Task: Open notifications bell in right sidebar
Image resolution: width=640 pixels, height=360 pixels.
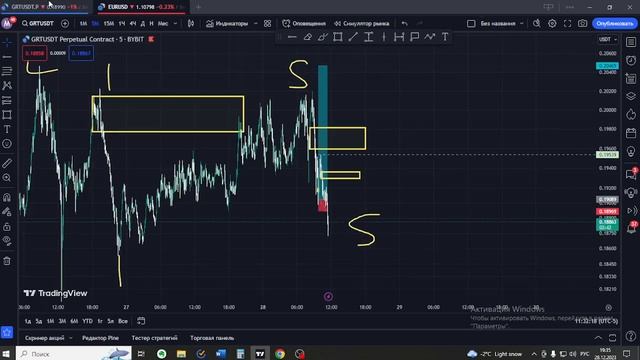Action: click(631, 228)
